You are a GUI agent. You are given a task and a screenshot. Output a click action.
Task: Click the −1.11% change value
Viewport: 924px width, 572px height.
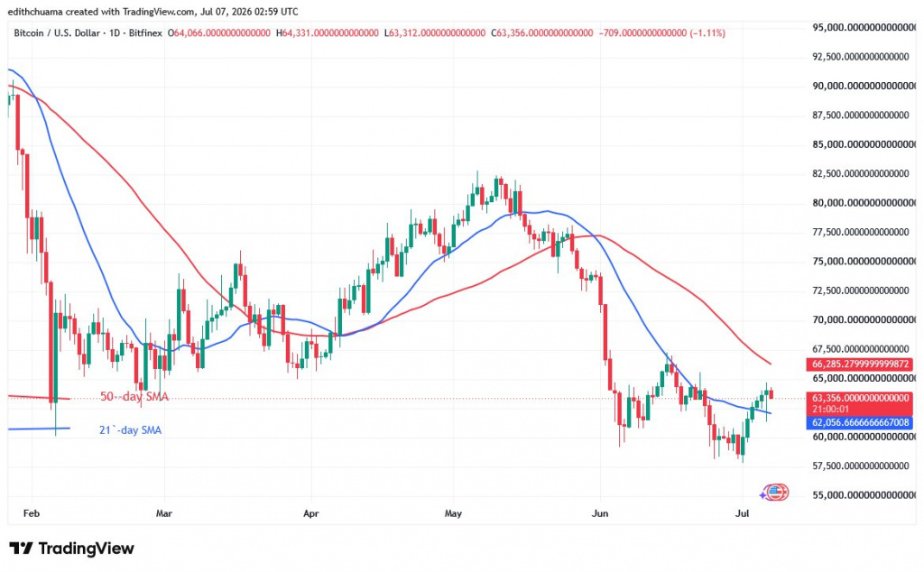(x=707, y=33)
